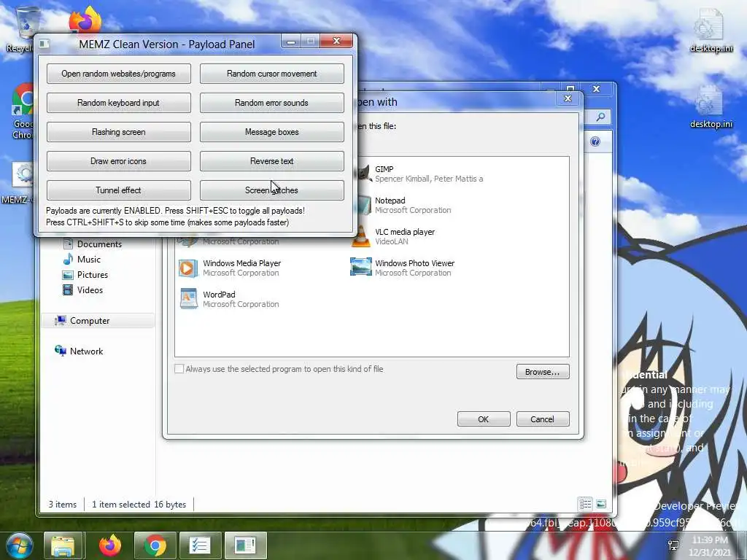Viewport: 747px width, 560px height.
Task: Click "3 items" status bar text
Action: (63, 505)
